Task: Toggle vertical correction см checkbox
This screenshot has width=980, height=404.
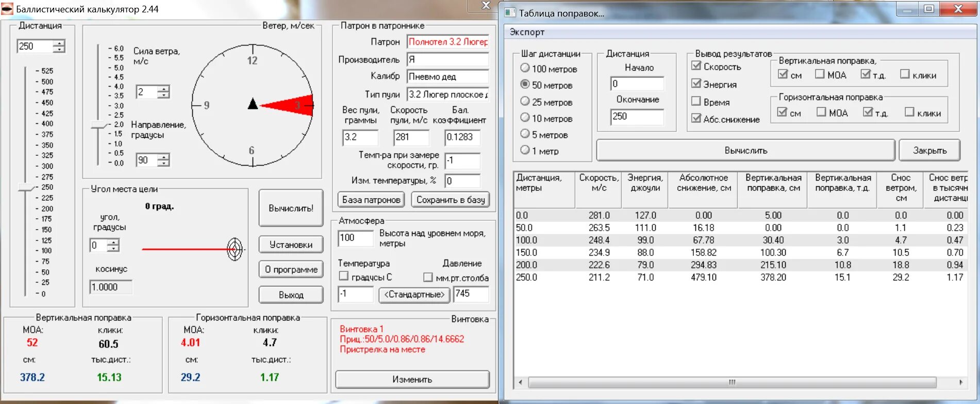Action: click(783, 74)
